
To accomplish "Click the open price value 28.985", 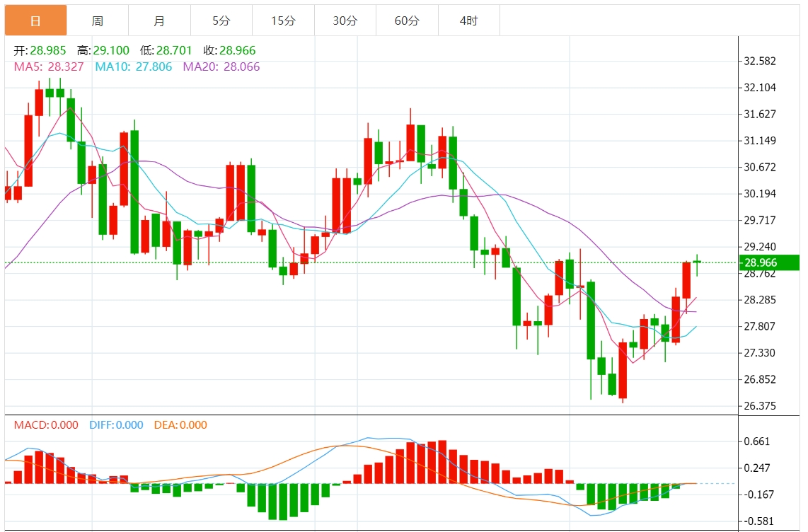I will (x=48, y=50).
